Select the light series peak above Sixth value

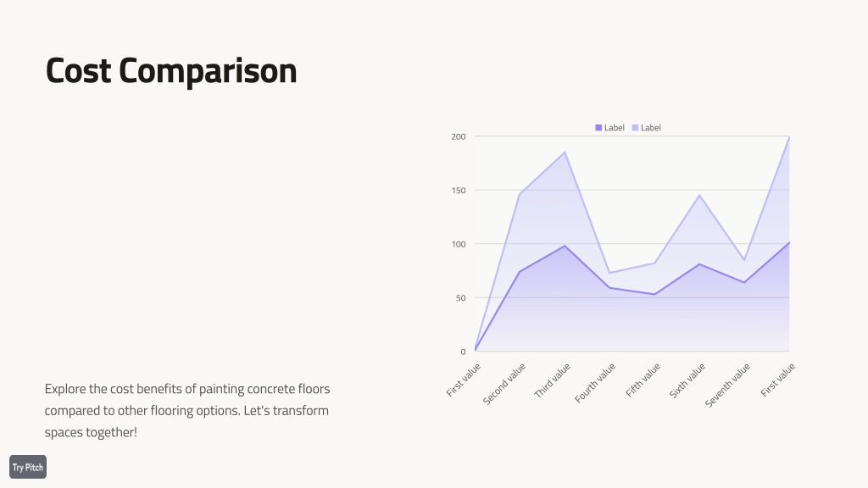(x=699, y=195)
